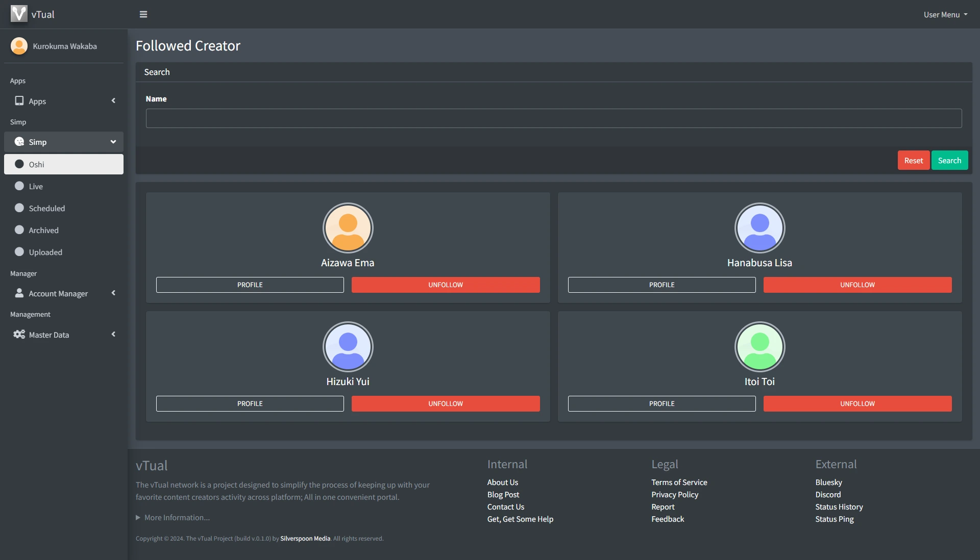980x560 pixels.
Task: Collapse the Simp sidebar menu
Action: pos(113,142)
